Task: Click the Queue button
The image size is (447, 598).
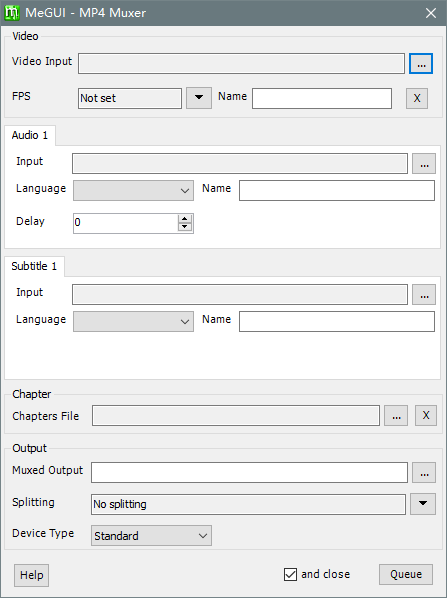Action: 406,574
